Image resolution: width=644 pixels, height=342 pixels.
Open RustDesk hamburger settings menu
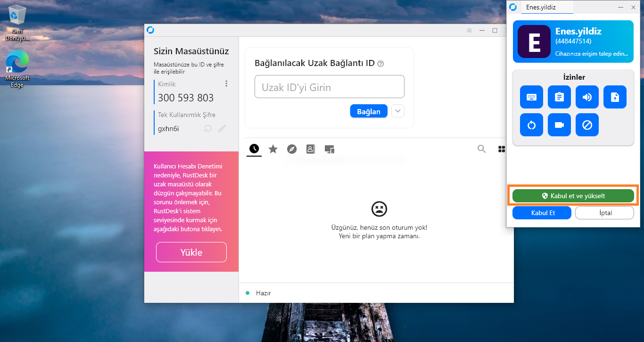pos(469,30)
